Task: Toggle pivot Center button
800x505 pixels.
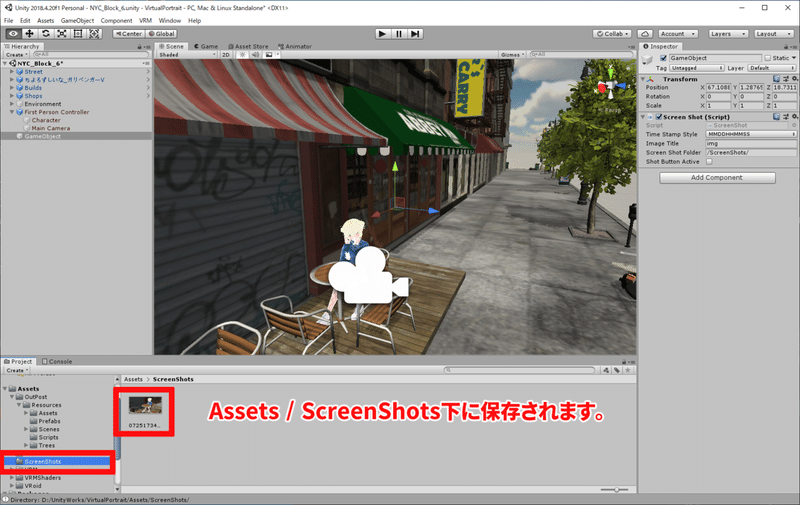Action: (129, 34)
